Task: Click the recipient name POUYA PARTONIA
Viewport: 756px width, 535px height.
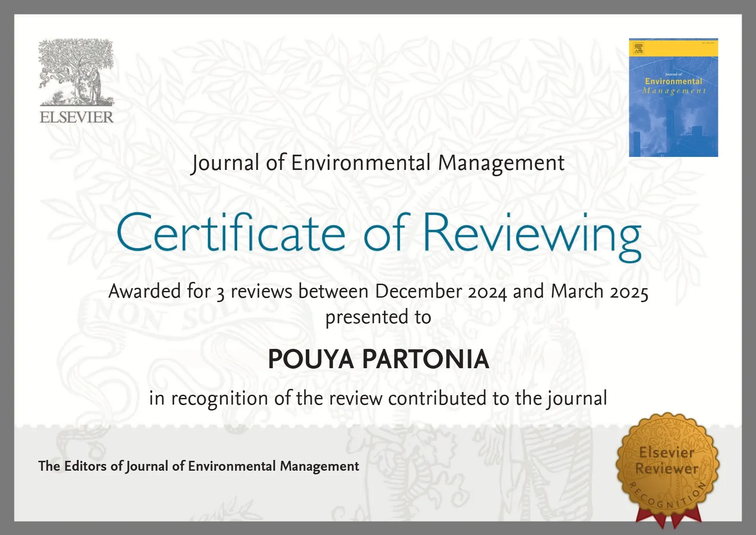Action: (378, 359)
